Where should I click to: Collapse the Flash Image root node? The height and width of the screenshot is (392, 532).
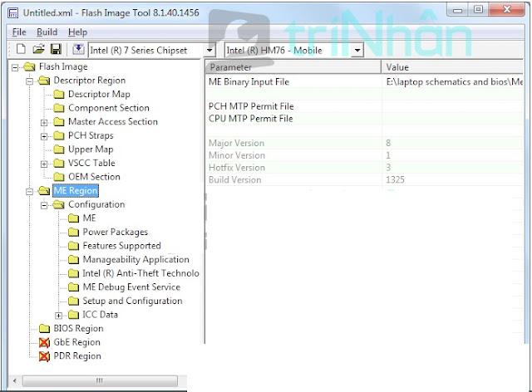(x=15, y=67)
